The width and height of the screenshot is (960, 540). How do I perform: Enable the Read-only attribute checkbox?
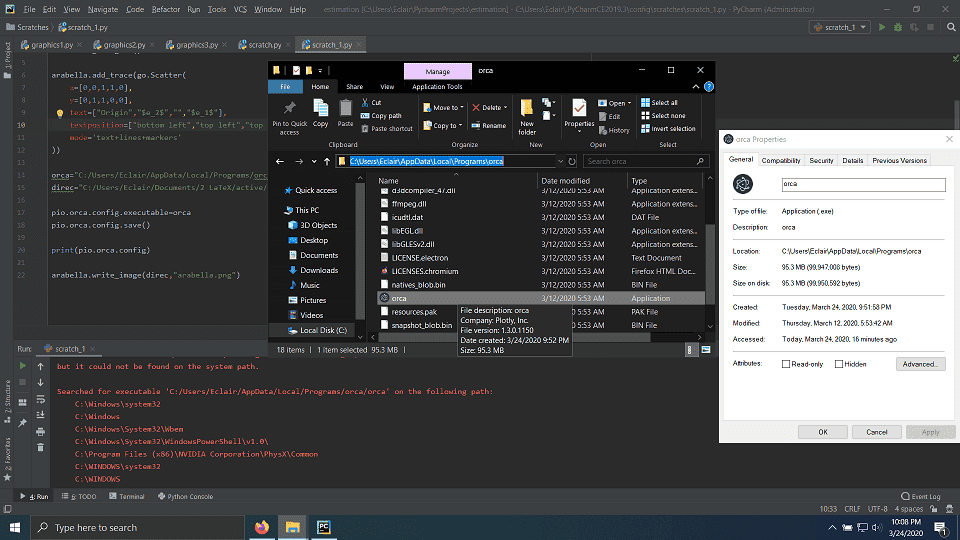coord(787,364)
